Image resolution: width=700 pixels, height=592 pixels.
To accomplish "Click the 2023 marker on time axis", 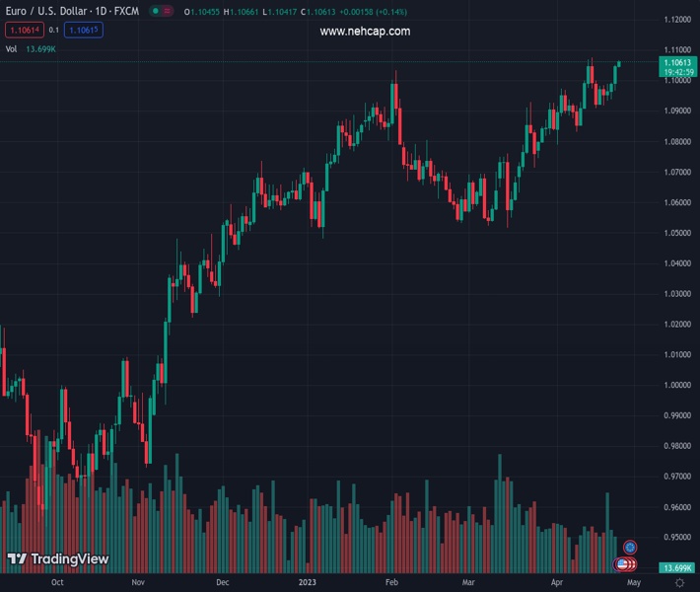I will (309, 582).
